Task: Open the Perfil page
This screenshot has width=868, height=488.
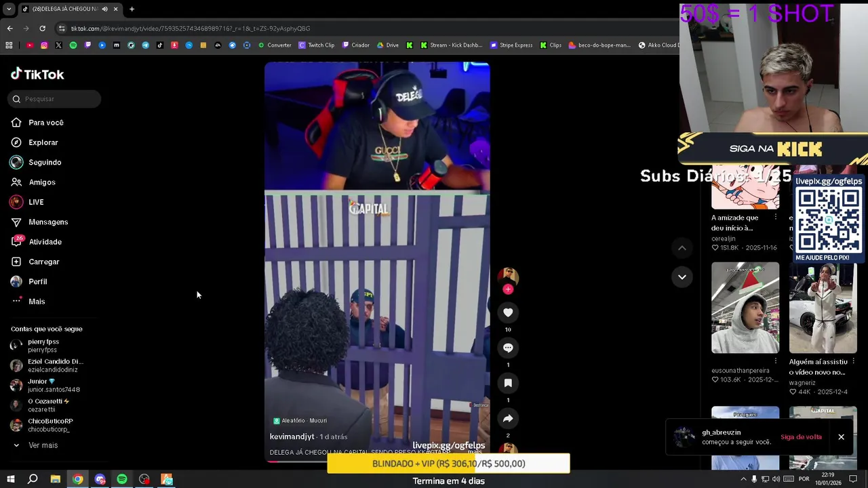Action: click(28, 281)
